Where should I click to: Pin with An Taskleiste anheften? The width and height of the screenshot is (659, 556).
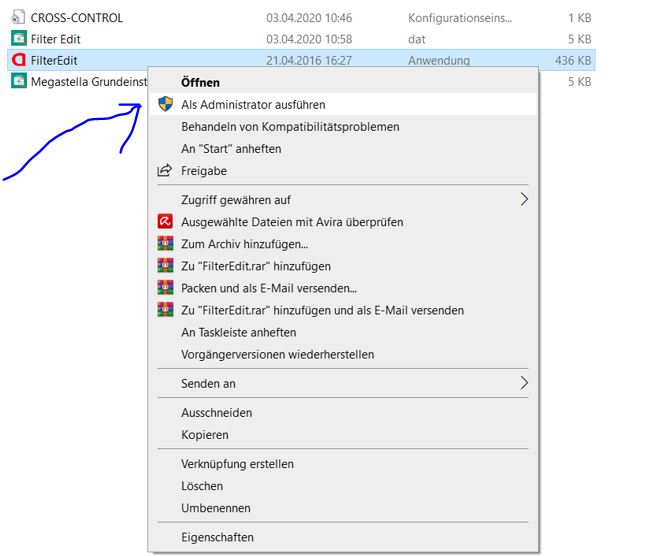click(343, 332)
